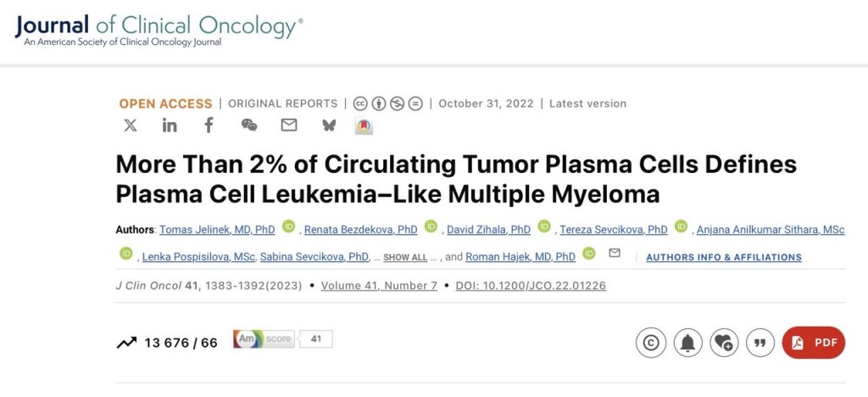This screenshot has width=868, height=397.
Task: Enable alerts with the bell icon
Action: [687, 343]
